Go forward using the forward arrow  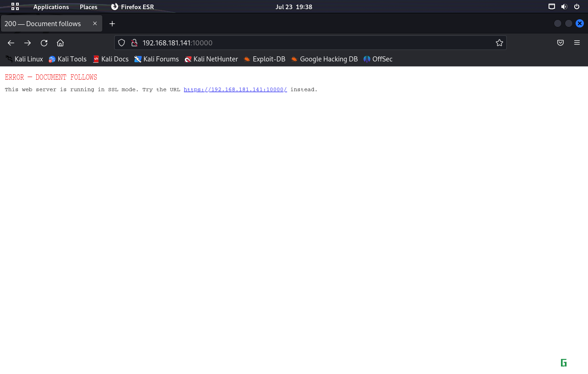28,43
